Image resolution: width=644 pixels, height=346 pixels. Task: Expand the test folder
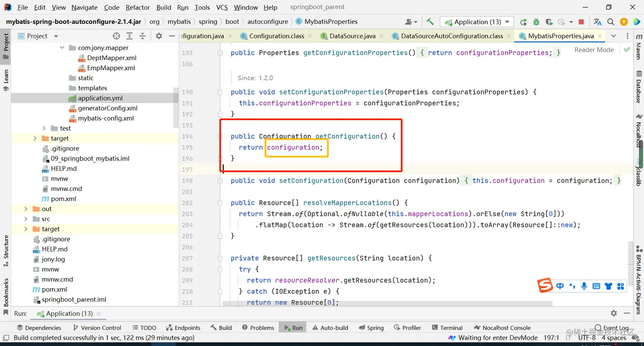coord(44,128)
